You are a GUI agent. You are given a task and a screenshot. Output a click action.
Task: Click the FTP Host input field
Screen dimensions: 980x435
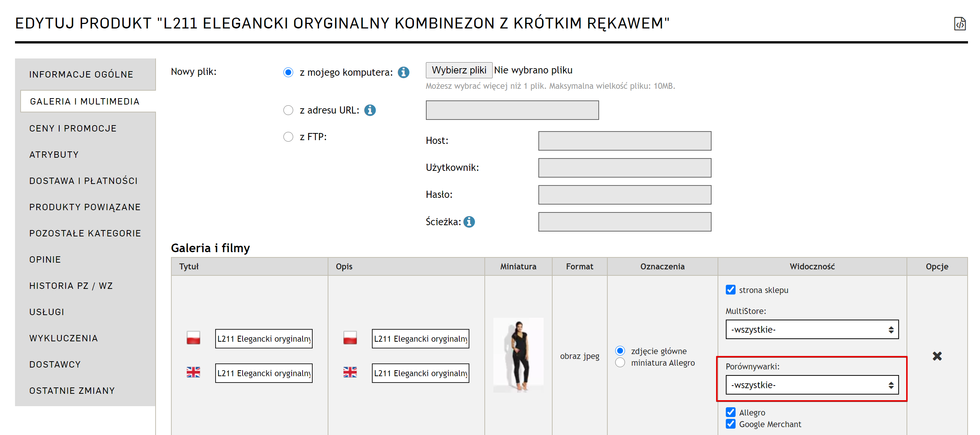coord(624,141)
